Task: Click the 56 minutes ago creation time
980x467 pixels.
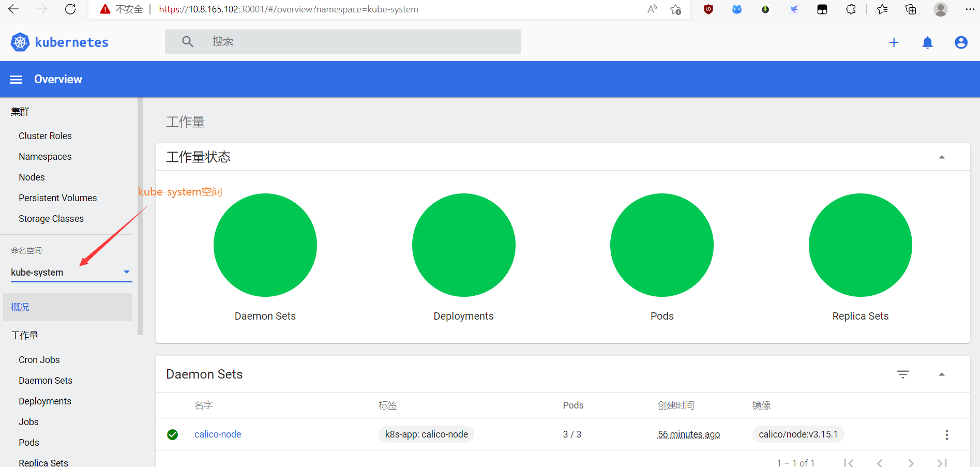Action: (689, 434)
